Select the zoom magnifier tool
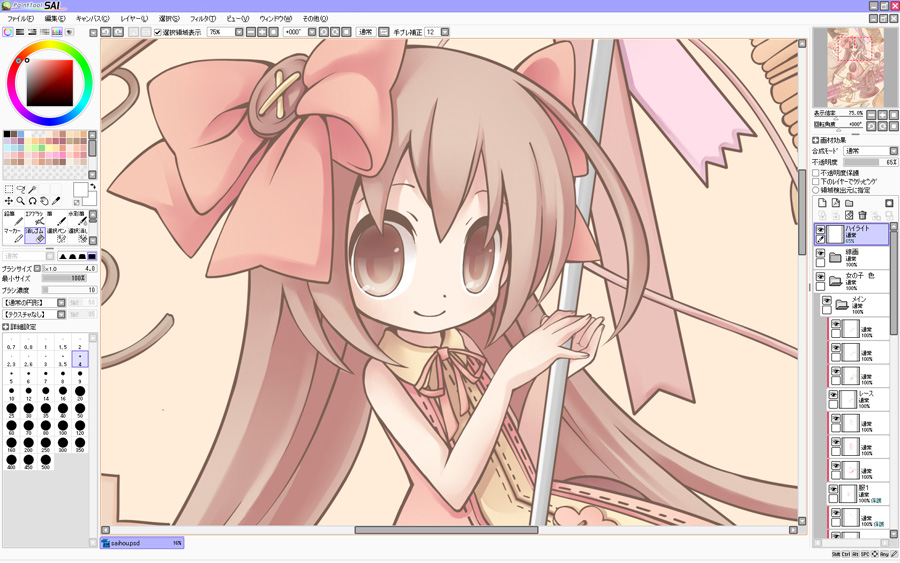This screenshot has width=900, height=563. [21, 201]
